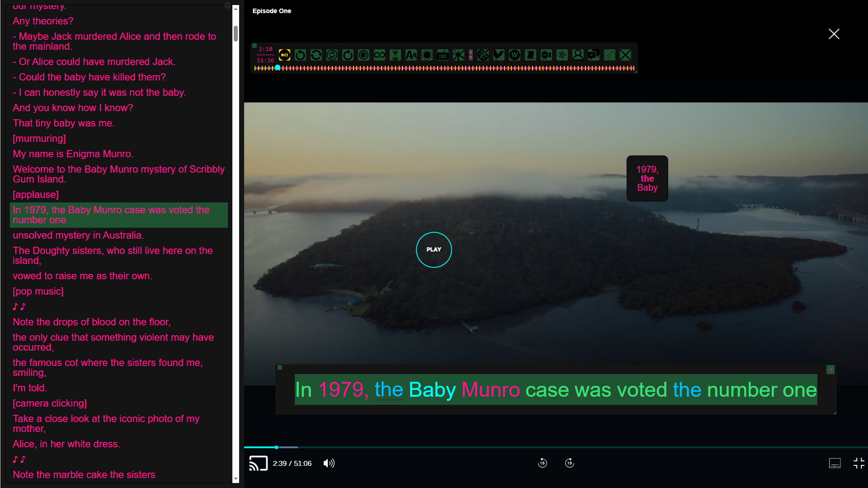Click the up/down stepper arrows in the toolbar
This screenshot has height=488, width=868.
click(x=471, y=55)
